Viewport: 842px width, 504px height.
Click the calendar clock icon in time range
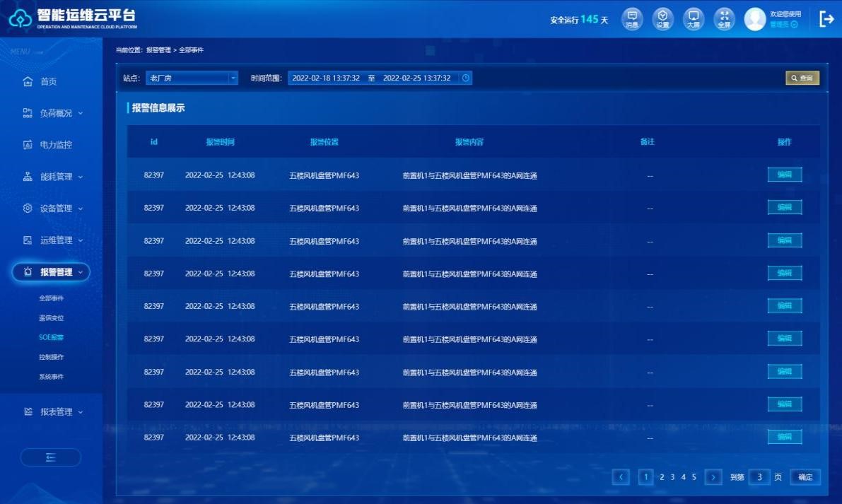pyautogui.click(x=466, y=78)
